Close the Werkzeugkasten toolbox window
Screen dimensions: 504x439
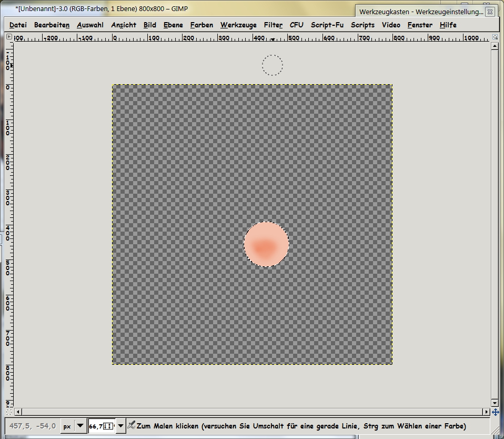point(490,11)
